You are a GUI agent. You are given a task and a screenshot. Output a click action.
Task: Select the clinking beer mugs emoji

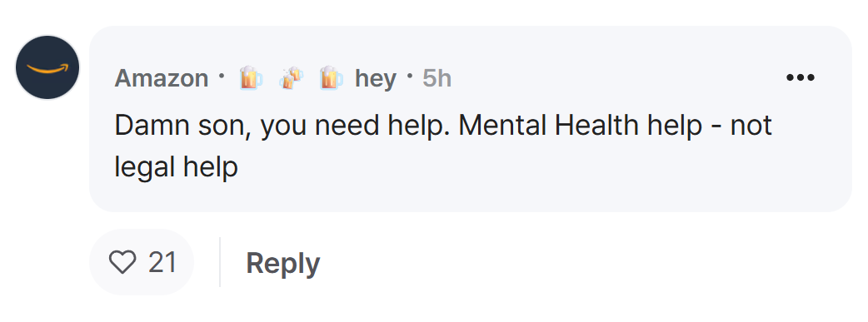click(x=291, y=77)
